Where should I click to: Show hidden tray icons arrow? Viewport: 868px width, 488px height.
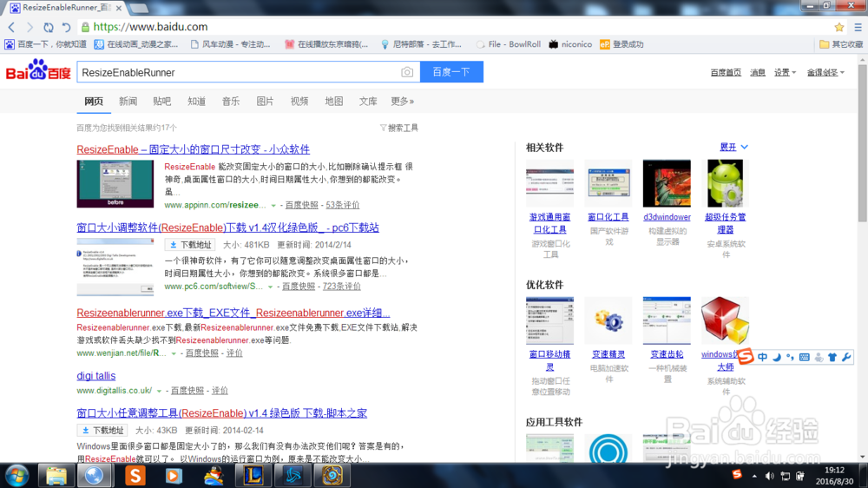pos(754,476)
